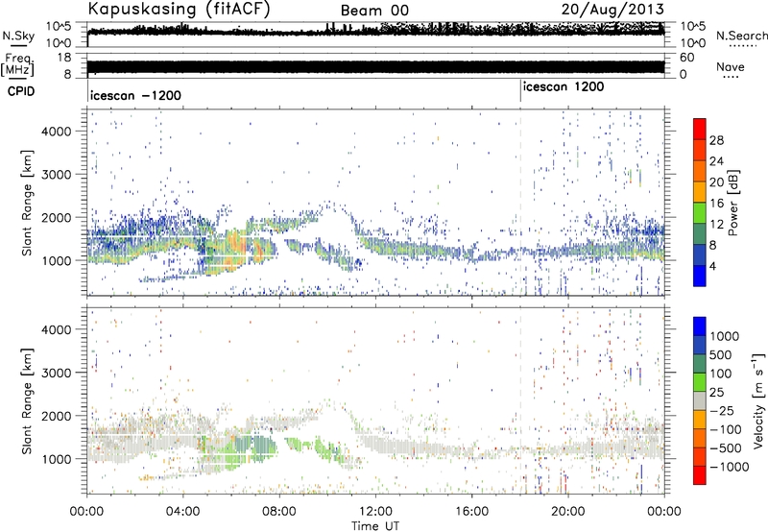Screen dimensions: 768x532
Task: Click the '-500' velocity scale value
Action: [x=726, y=448]
